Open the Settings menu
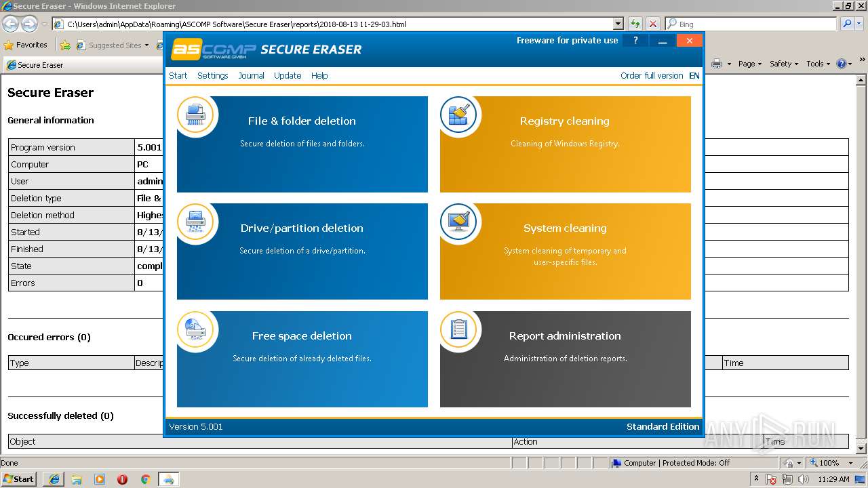 point(213,76)
